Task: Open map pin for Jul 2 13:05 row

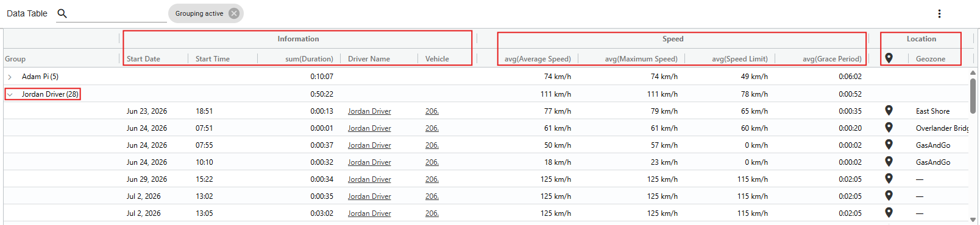Action: click(x=889, y=213)
